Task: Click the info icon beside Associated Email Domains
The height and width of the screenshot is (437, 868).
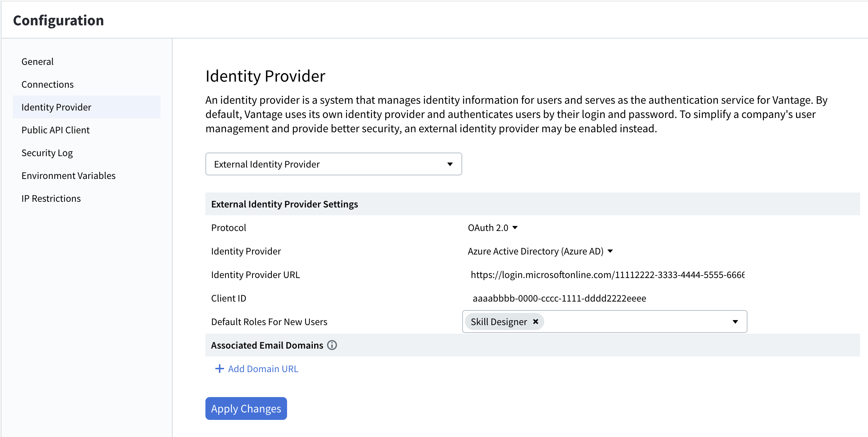Action: pyautogui.click(x=332, y=345)
